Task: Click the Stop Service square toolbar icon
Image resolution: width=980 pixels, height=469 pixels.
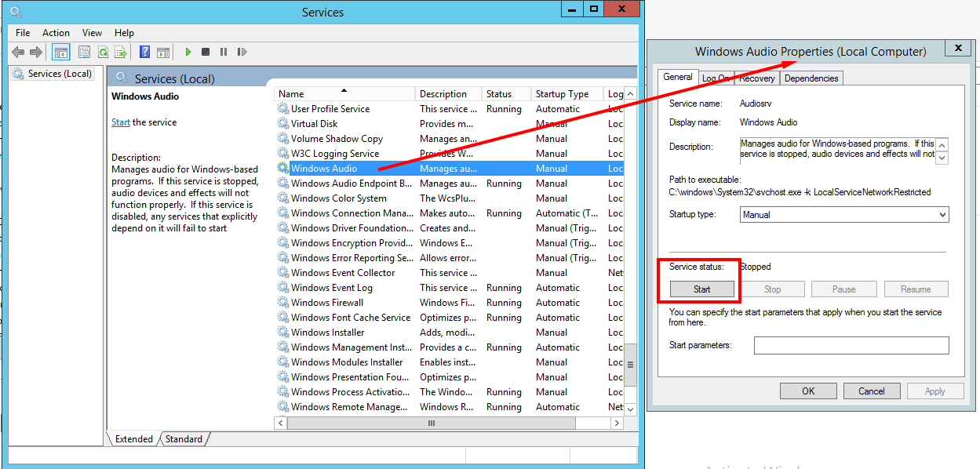Action: click(206, 53)
